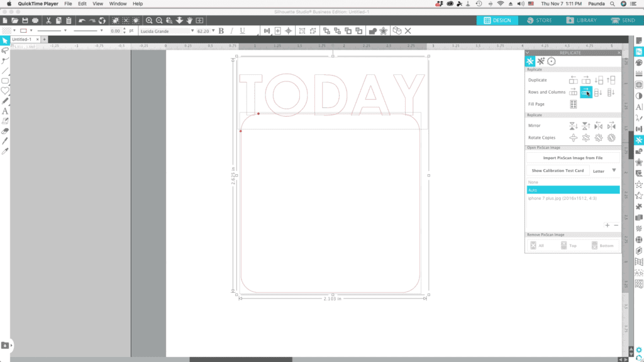Open the Window menu in the menu bar

117,3
